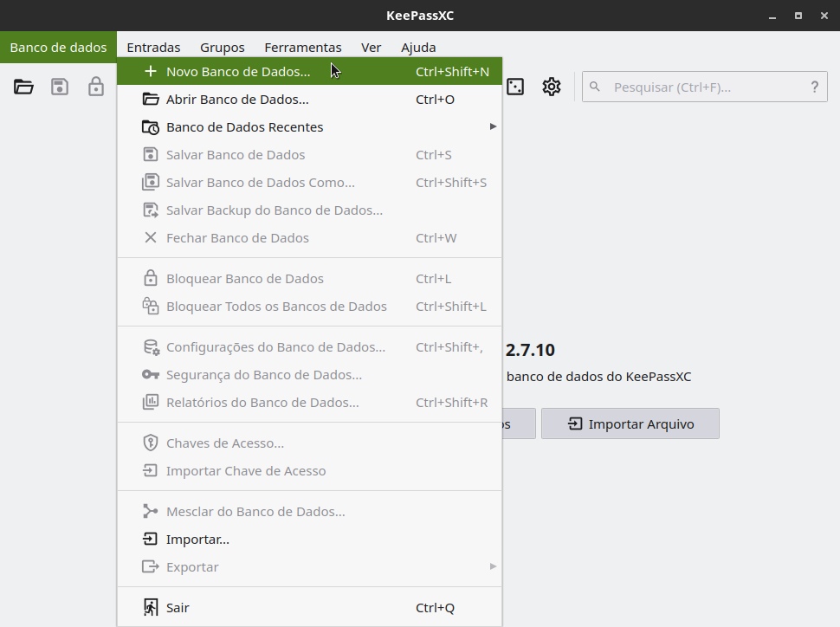Click the padlock icon beside Bloquear Banco de Dados
This screenshot has width=840, height=627.
pos(151,278)
